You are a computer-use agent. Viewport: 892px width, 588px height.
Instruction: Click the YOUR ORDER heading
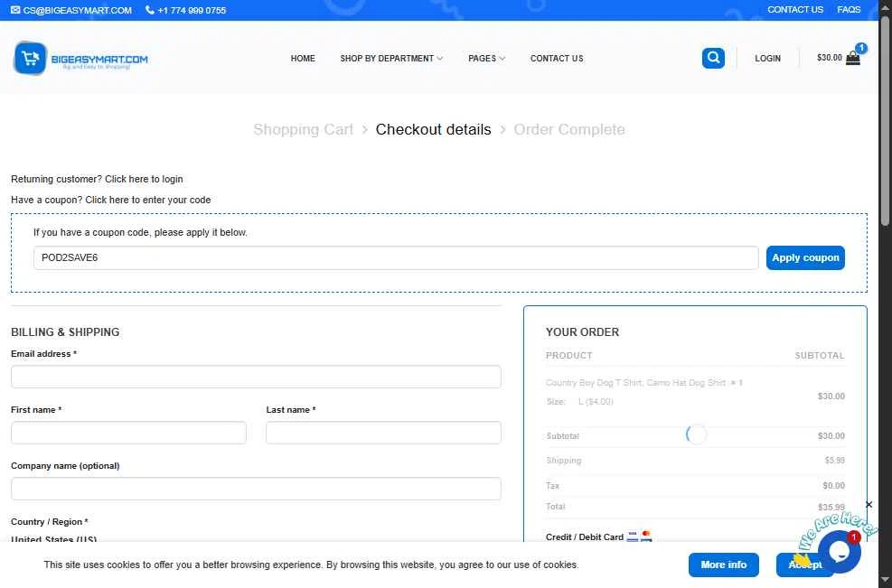tap(582, 332)
